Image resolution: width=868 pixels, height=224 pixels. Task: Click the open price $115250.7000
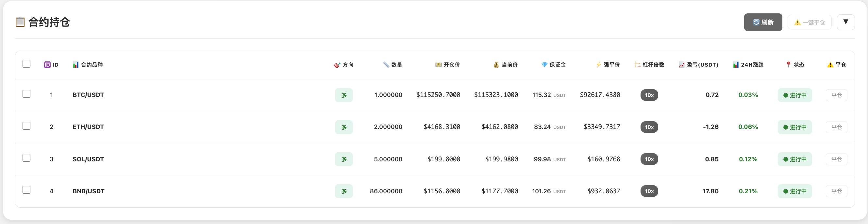pyautogui.click(x=438, y=95)
